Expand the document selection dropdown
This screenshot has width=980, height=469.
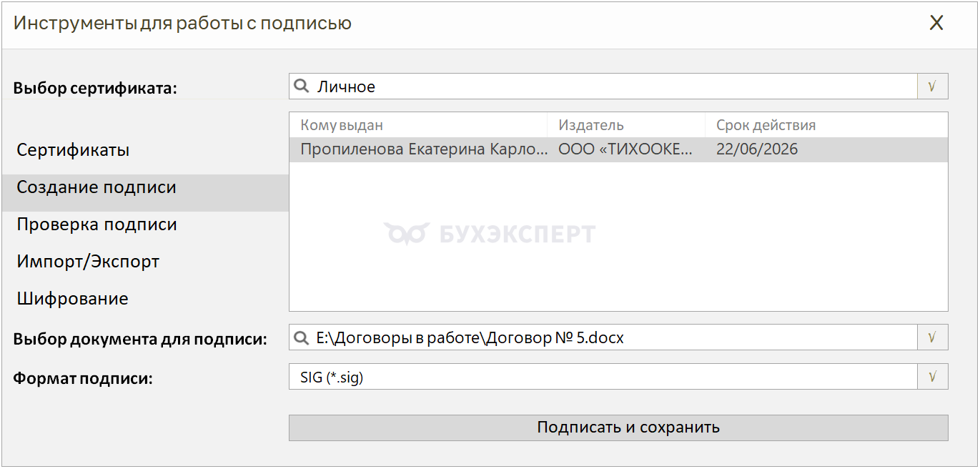932,337
